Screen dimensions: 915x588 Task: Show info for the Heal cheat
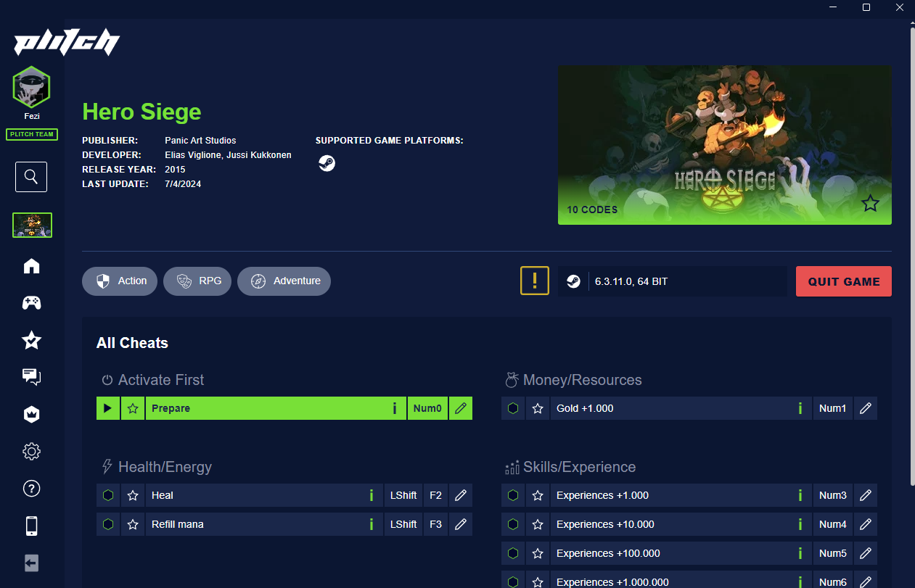point(372,495)
